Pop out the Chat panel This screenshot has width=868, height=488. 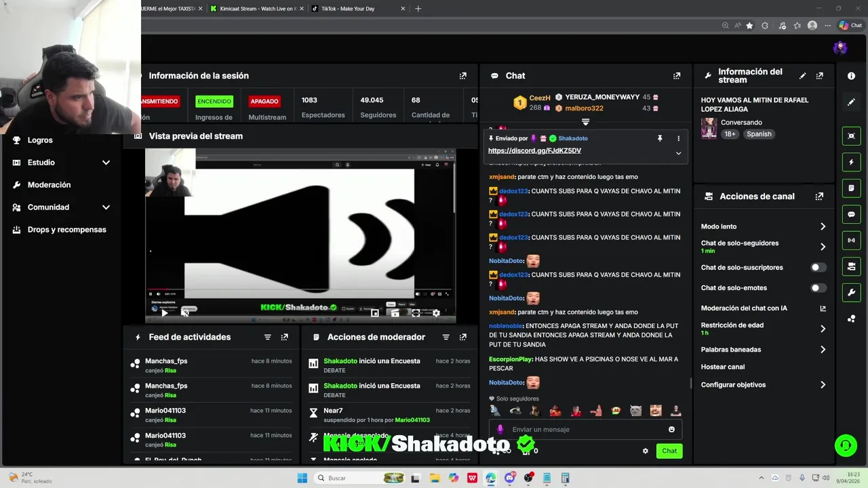tap(677, 76)
